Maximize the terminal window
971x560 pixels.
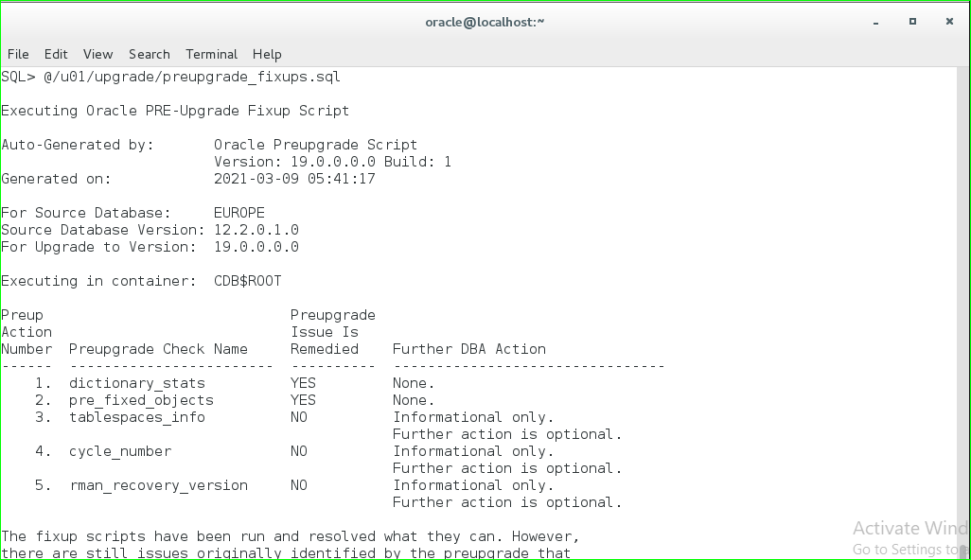912,21
